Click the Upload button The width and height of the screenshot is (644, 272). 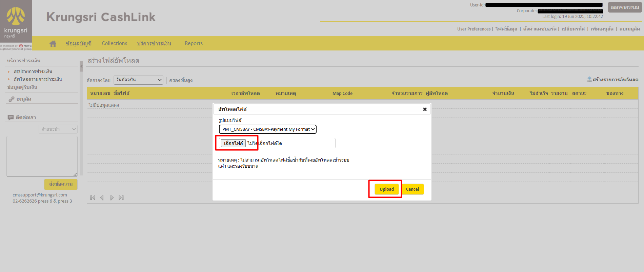click(387, 189)
